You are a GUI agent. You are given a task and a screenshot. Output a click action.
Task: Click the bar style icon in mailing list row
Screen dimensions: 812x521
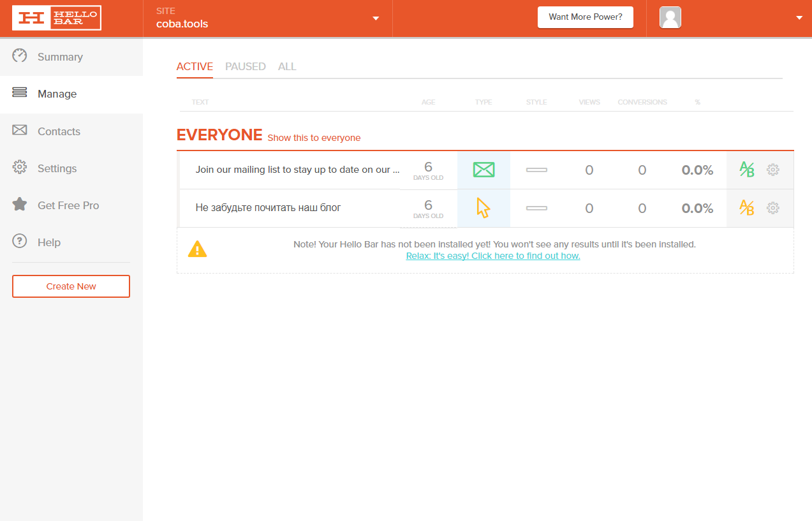(x=536, y=170)
